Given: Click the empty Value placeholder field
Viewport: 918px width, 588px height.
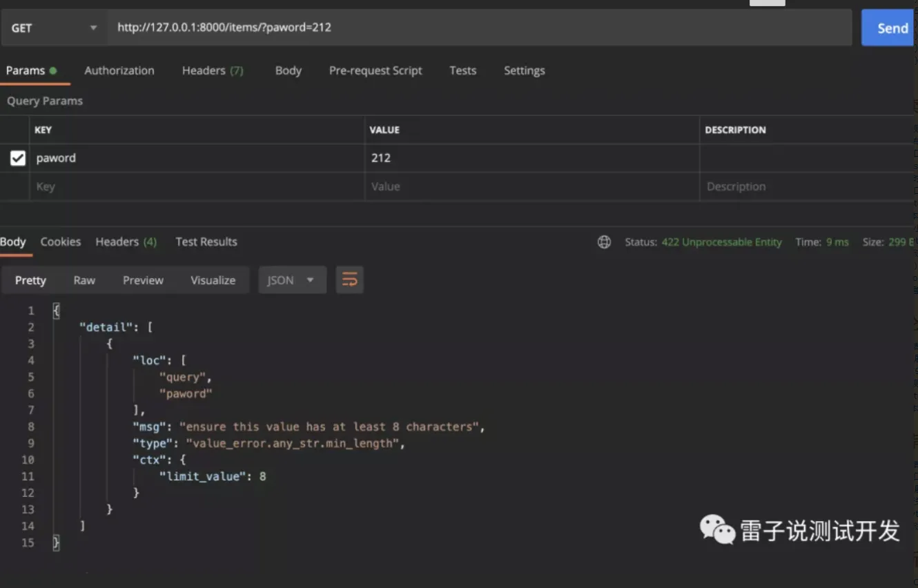Looking at the screenshot, I should 531,186.
